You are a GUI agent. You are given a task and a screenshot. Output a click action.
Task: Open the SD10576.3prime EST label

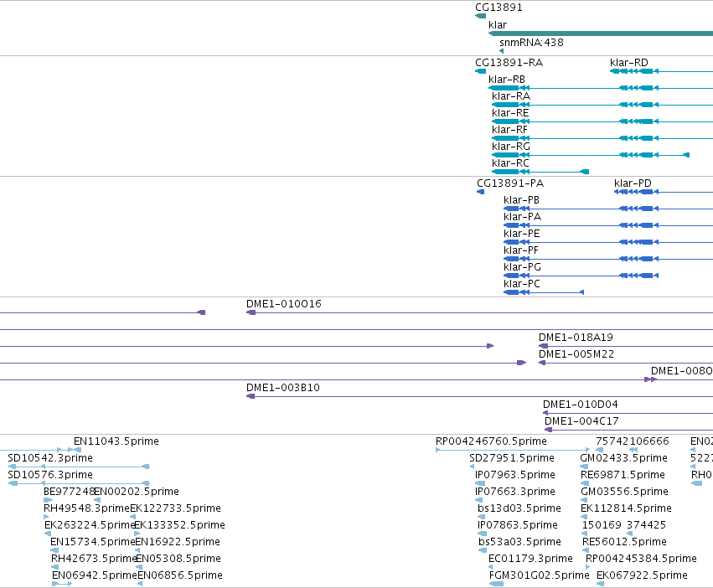coord(50,475)
